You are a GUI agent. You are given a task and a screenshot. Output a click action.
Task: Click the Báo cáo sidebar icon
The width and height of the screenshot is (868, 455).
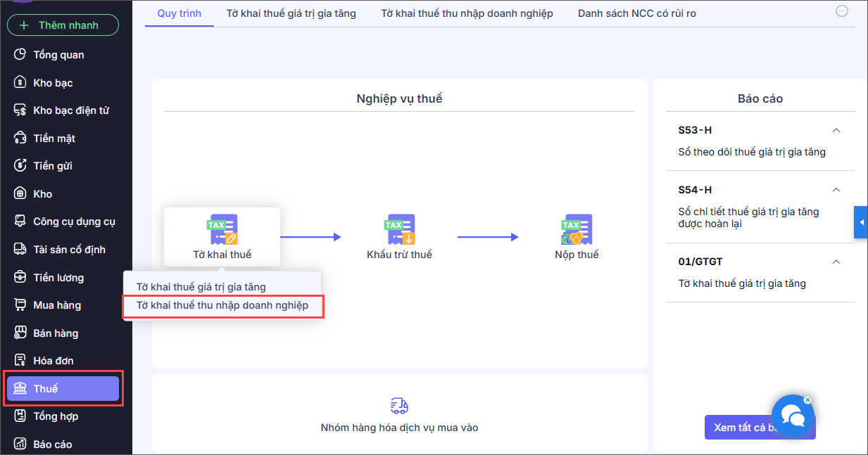(20, 444)
